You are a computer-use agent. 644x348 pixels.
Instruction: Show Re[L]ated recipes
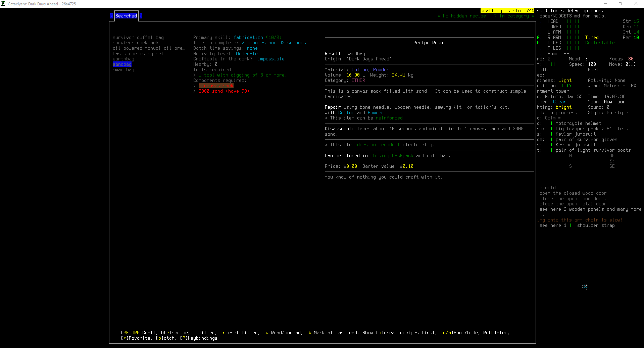pos(496,333)
